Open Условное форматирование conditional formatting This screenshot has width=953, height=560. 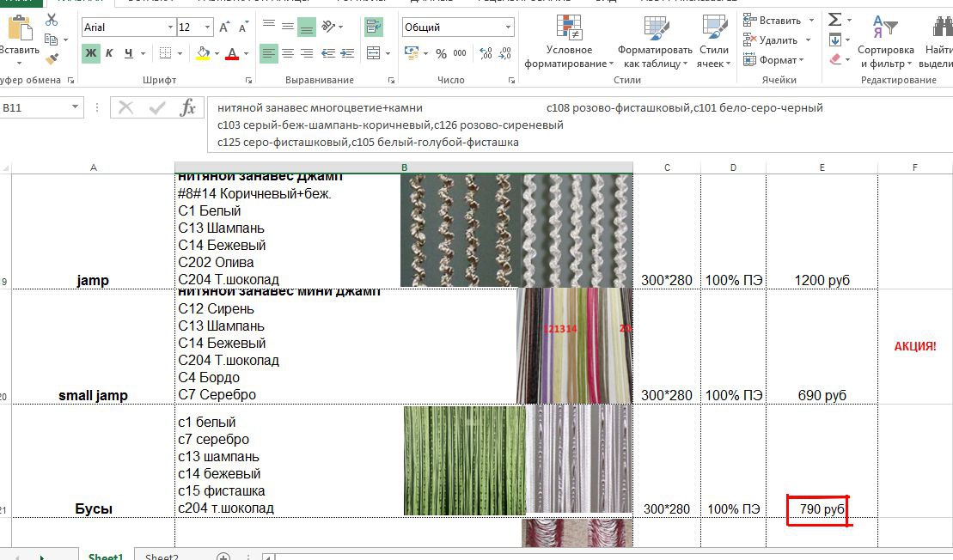(569, 42)
